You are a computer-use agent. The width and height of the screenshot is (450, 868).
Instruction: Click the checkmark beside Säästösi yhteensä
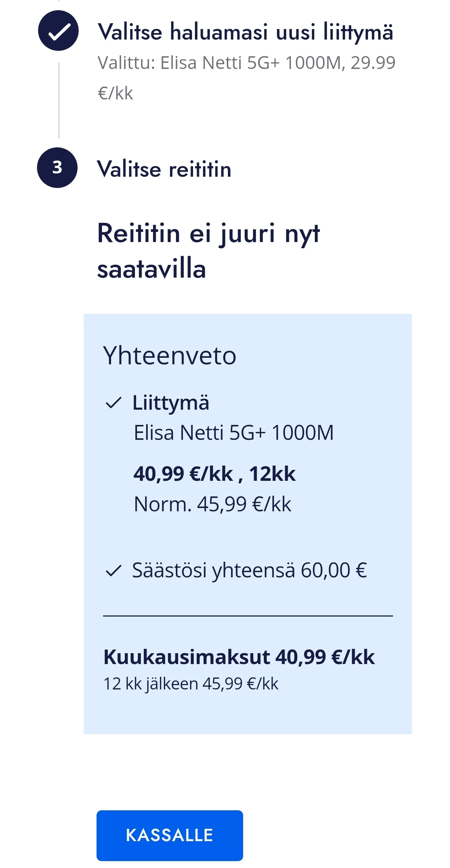pyautogui.click(x=113, y=571)
